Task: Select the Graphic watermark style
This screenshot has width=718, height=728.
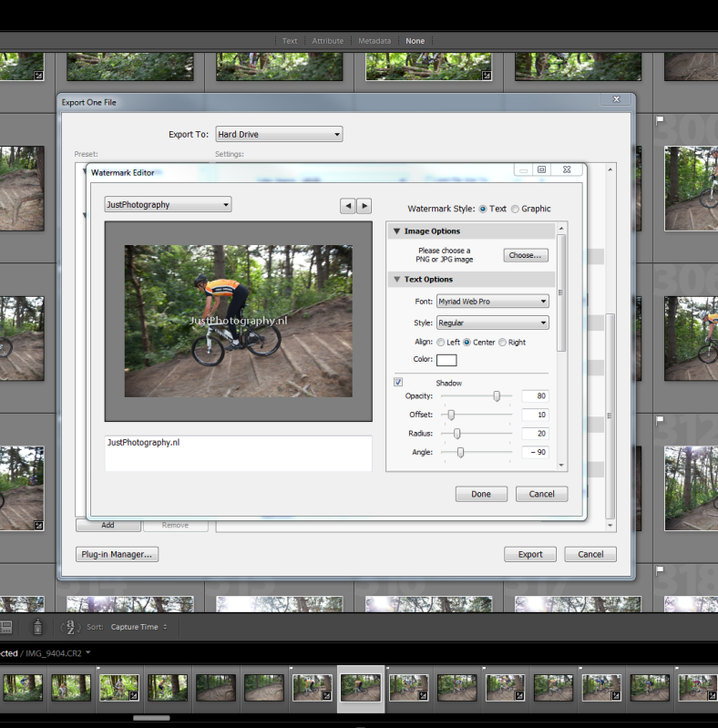Action: pos(516,209)
